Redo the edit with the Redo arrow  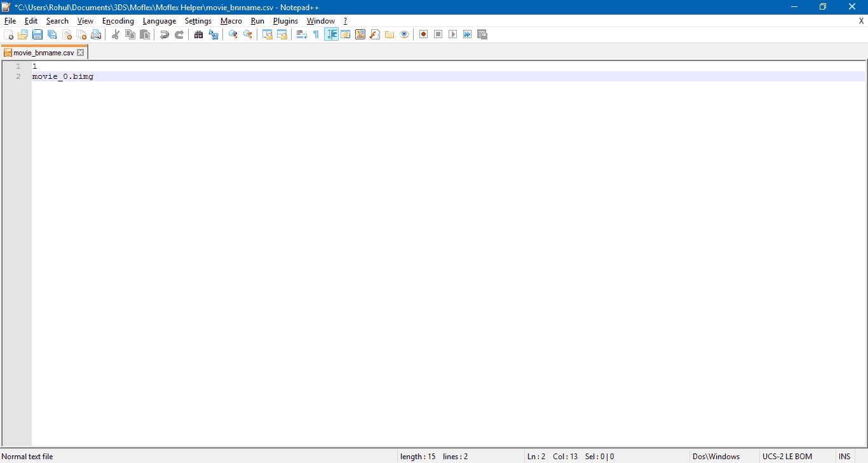pos(179,34)
